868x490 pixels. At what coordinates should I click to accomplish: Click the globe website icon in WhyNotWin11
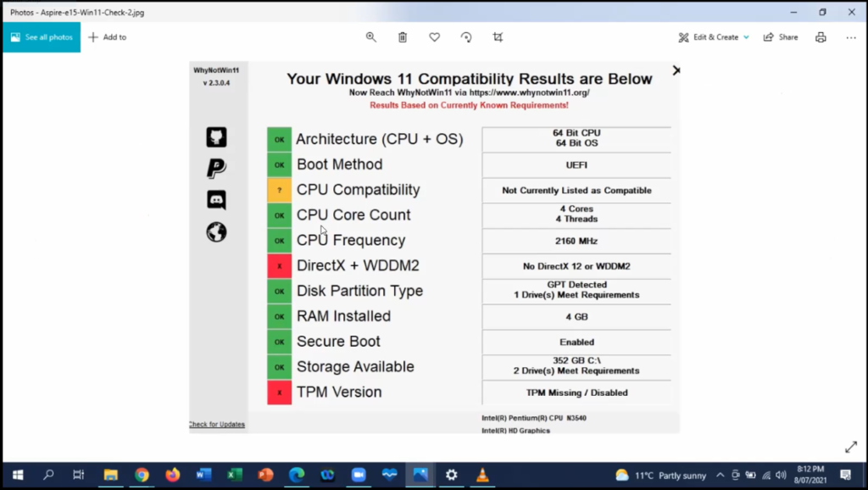[x=216, y=232]
